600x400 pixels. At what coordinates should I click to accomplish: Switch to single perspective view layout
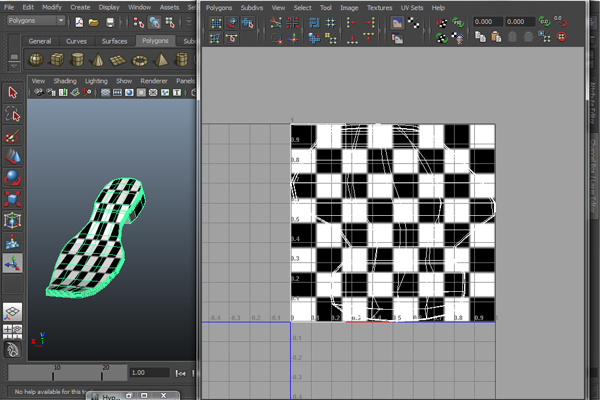13,312
